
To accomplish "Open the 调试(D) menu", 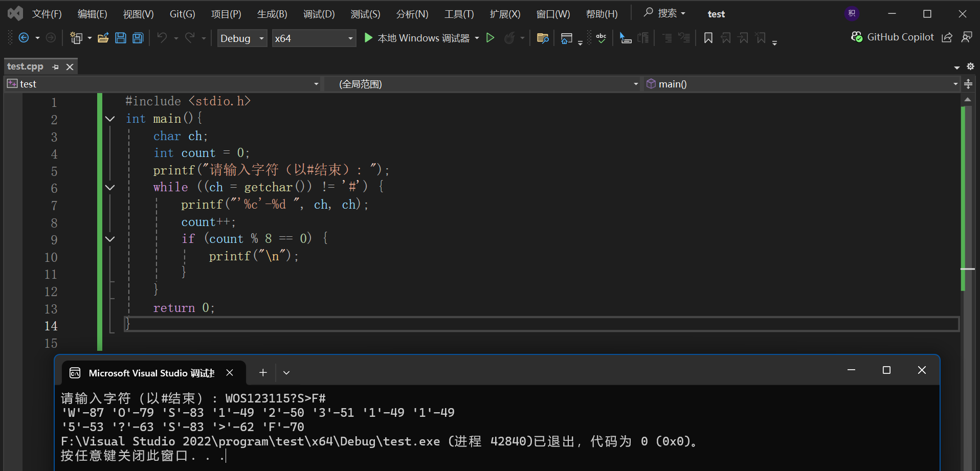I will pyautogui.click(x=319, y=14).
